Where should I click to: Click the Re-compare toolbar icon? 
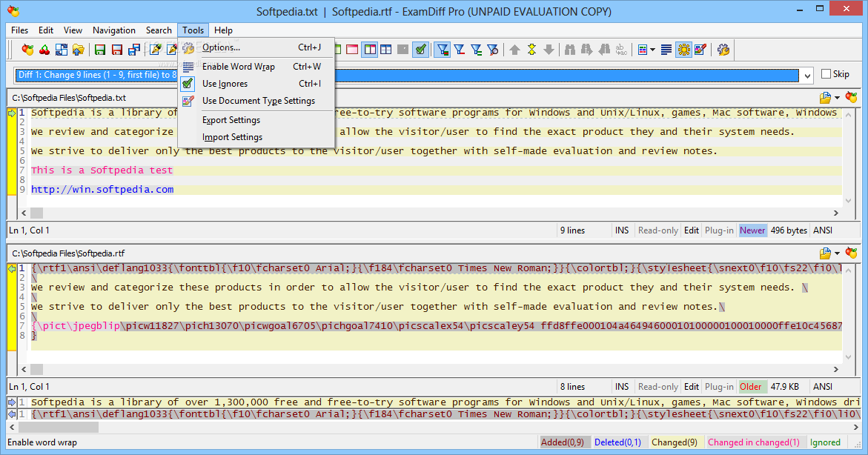[62, 50]
